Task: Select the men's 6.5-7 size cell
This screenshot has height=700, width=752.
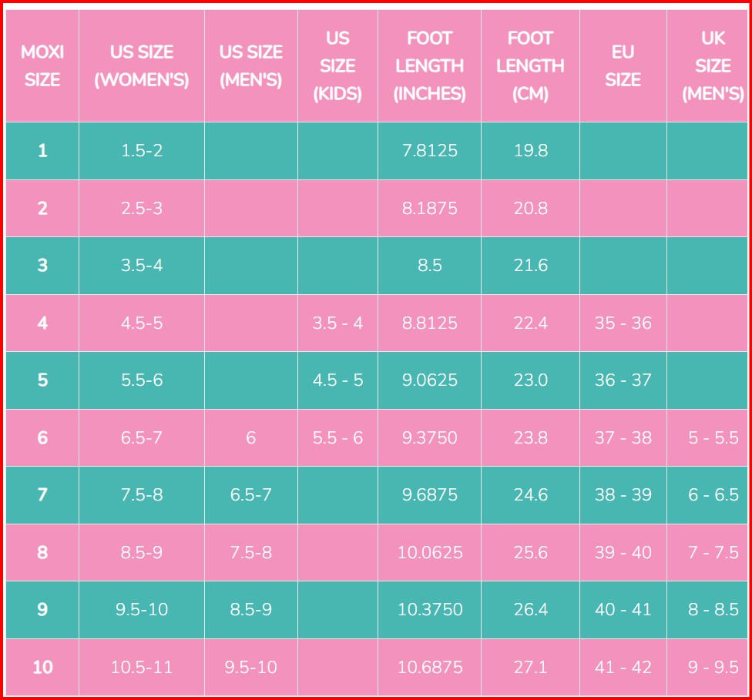Action: point(251,495)
